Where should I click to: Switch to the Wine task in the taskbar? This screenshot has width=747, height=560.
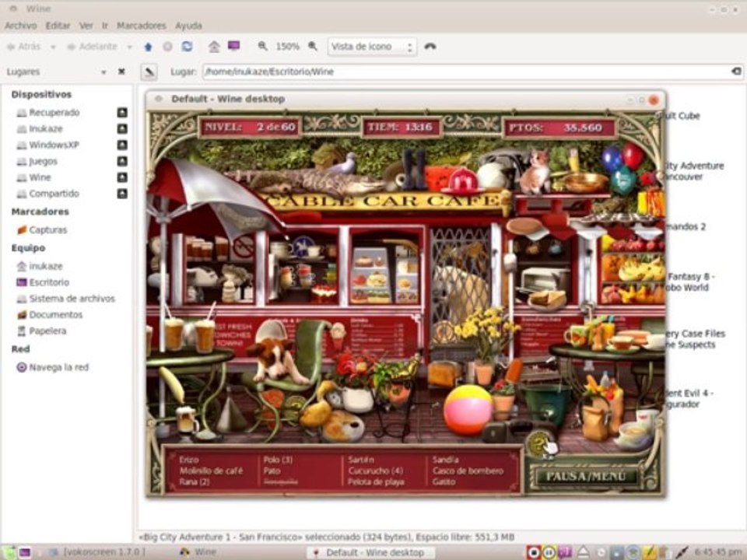(198, 552)
